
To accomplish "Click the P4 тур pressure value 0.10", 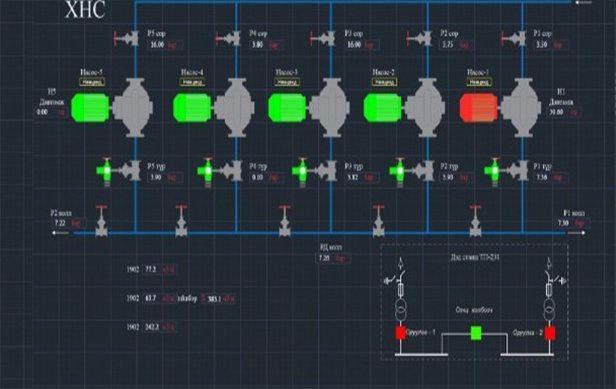I will point(258,178).
